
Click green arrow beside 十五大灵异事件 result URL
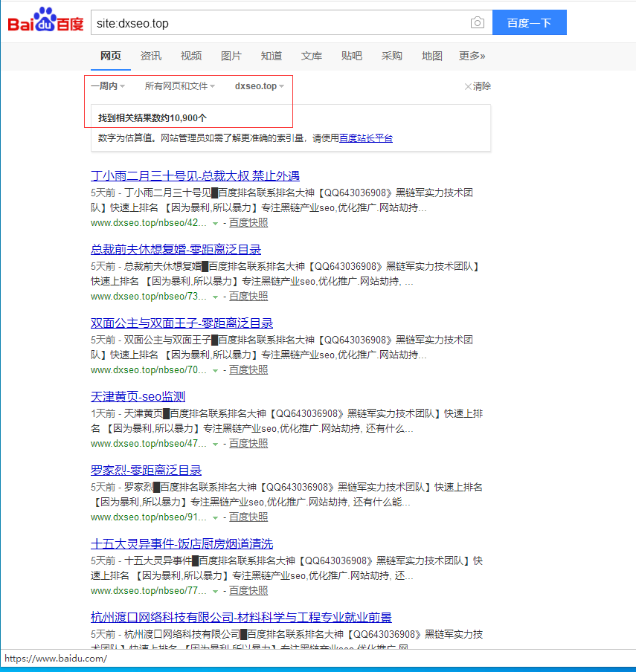coord(215,591)
